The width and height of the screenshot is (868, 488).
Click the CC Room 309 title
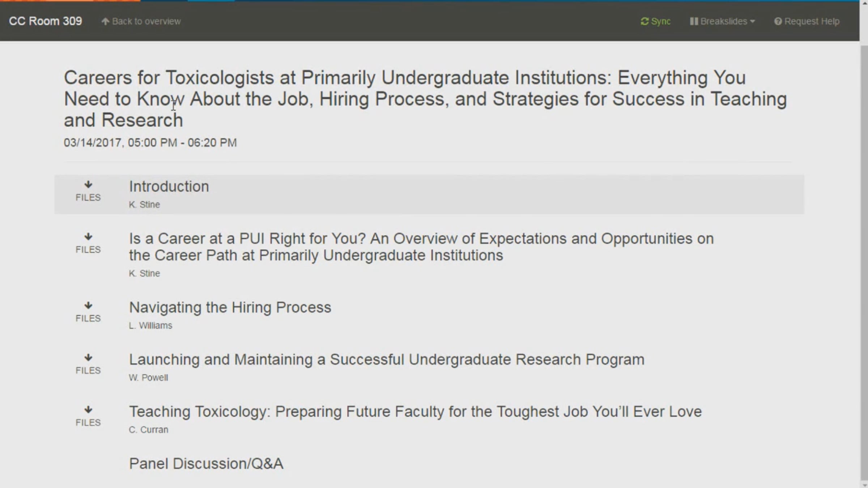coord(46,21)
